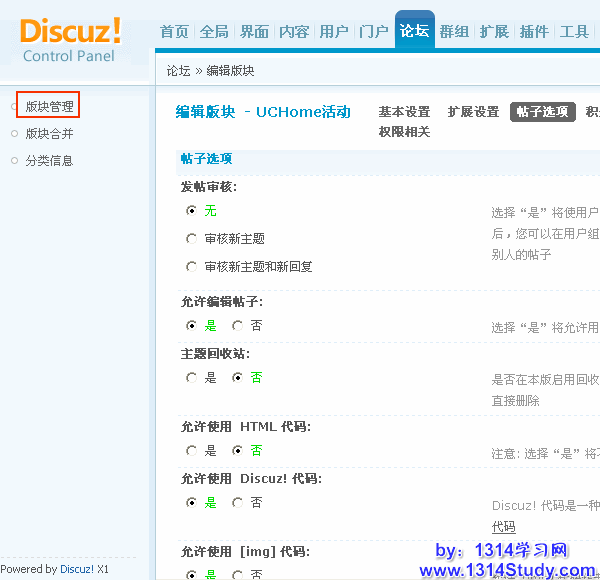Open the 群组 top menu item

pos(454,32)
